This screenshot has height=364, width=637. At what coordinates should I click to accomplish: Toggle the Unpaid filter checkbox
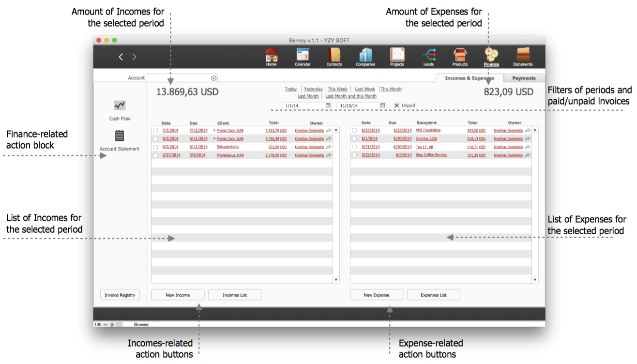click(x=397, y=106)
